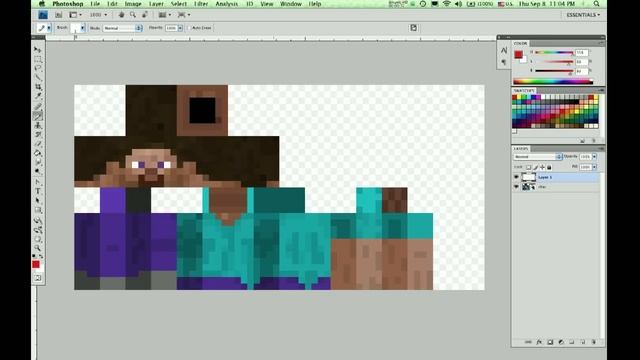Open the Layer menu
This screenshot has width=640, height=360.
click(156, 4)
